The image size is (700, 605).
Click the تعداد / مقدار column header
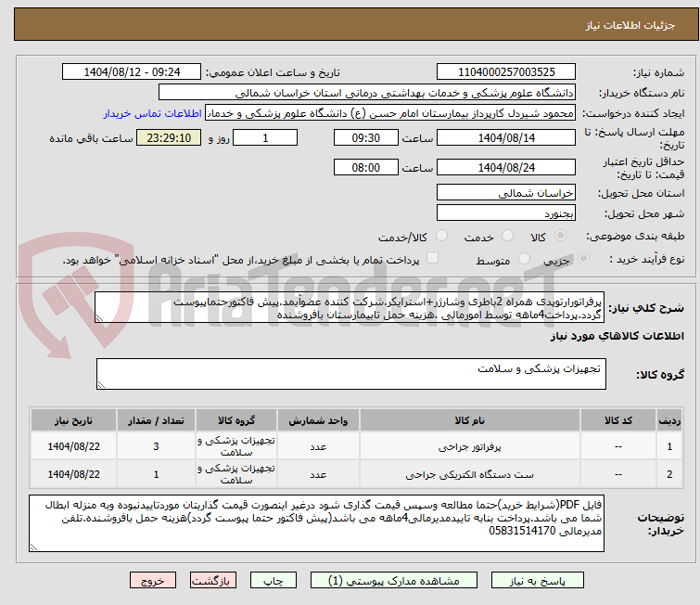coord(156,420)
